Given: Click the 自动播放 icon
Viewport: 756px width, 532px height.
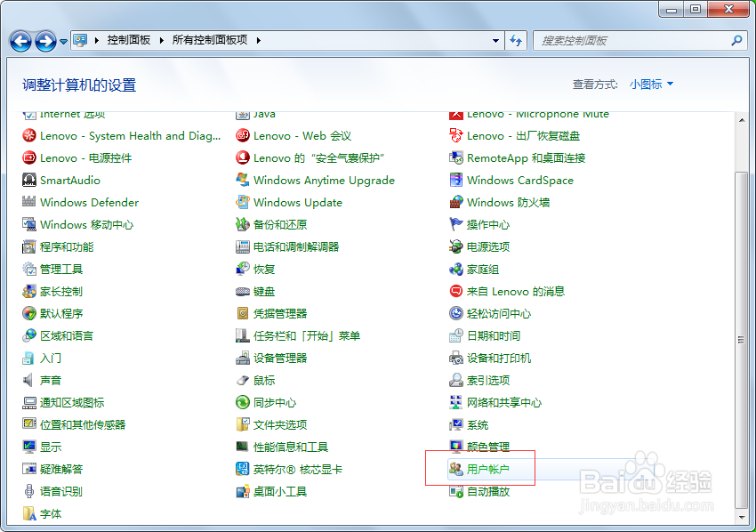Looking at the screenshot, I should coord(456,491).
